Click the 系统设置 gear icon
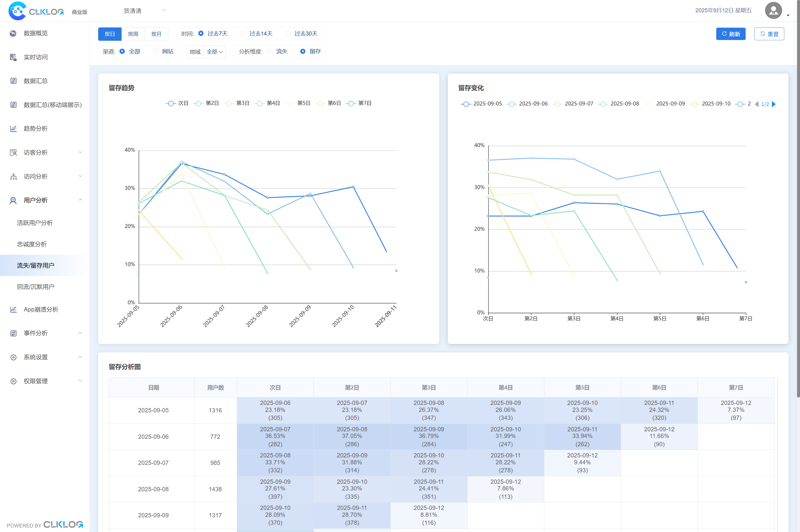This screenshot has height=532, width=800. pyautogui.click(x=13, y=357)
